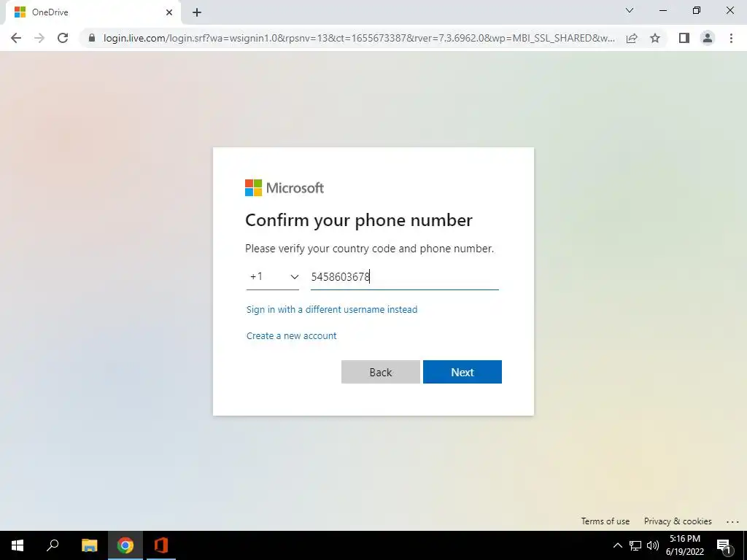Expand the +1 country code dropdown

[273, 276]
